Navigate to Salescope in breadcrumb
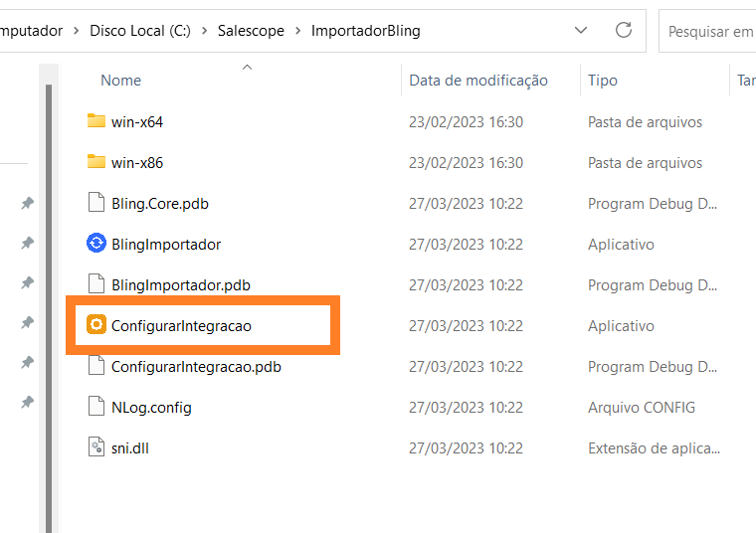 pos(252,31)
